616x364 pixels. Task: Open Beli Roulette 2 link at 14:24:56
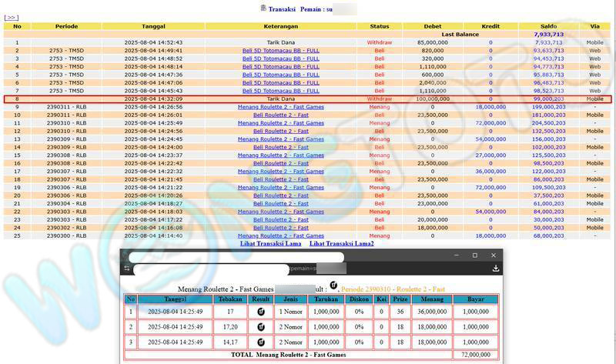(x=281, y=131)
